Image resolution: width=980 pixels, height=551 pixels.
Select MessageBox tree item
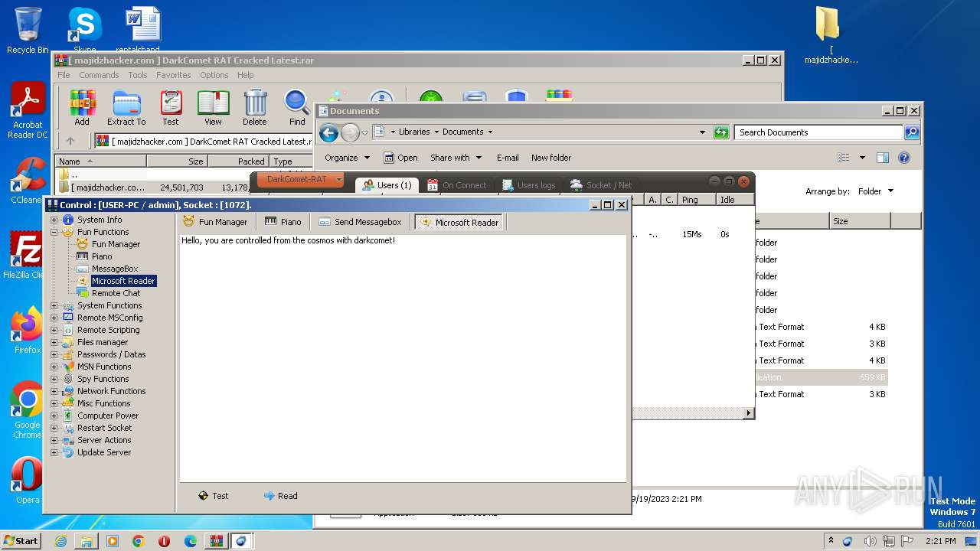click(115, 269)
